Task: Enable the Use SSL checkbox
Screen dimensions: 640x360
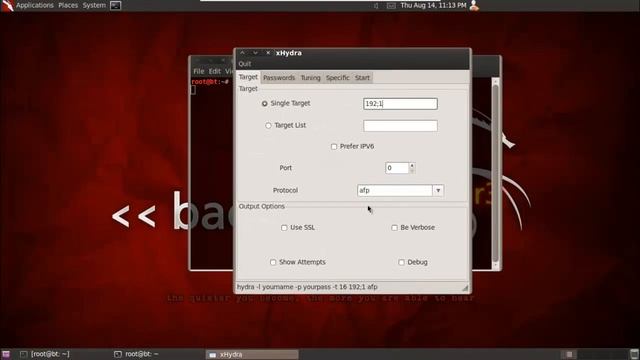Action: pyautogui.click(x=284, y=228)
